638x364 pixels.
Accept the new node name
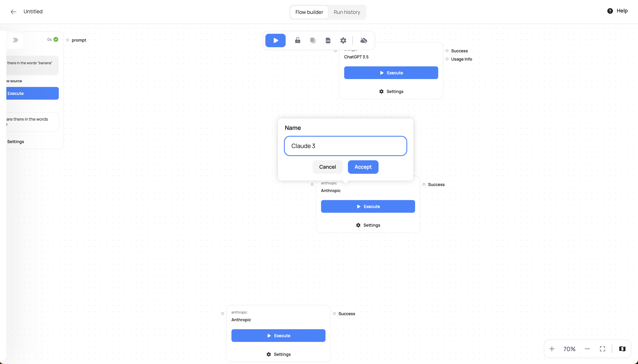tap(363, 167)
